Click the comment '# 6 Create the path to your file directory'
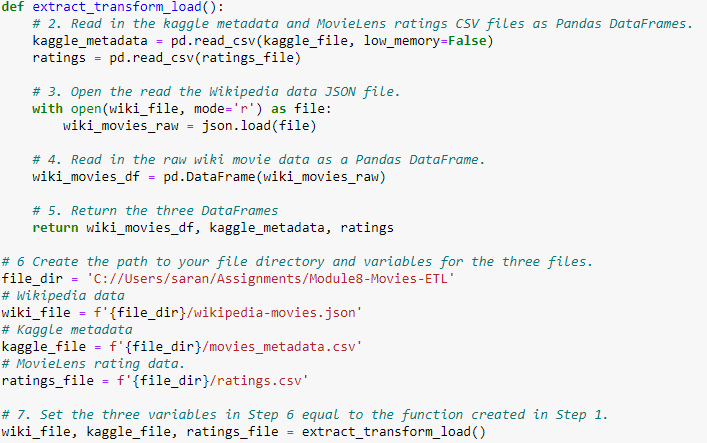Image resolution: width=707 pixels, height=443 pixels. click(x=297, y=262)
